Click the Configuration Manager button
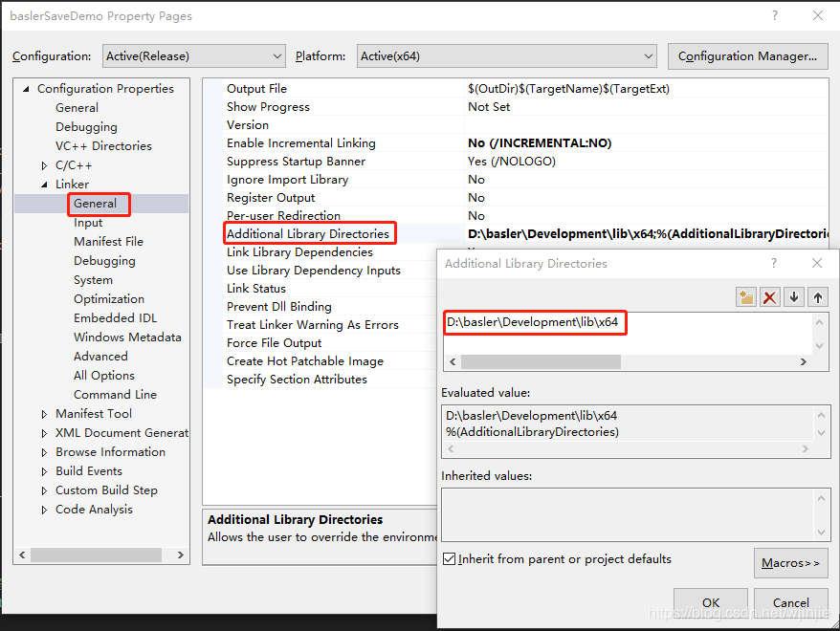The width and height of the screenshot is (840, 631). point(747,55)
